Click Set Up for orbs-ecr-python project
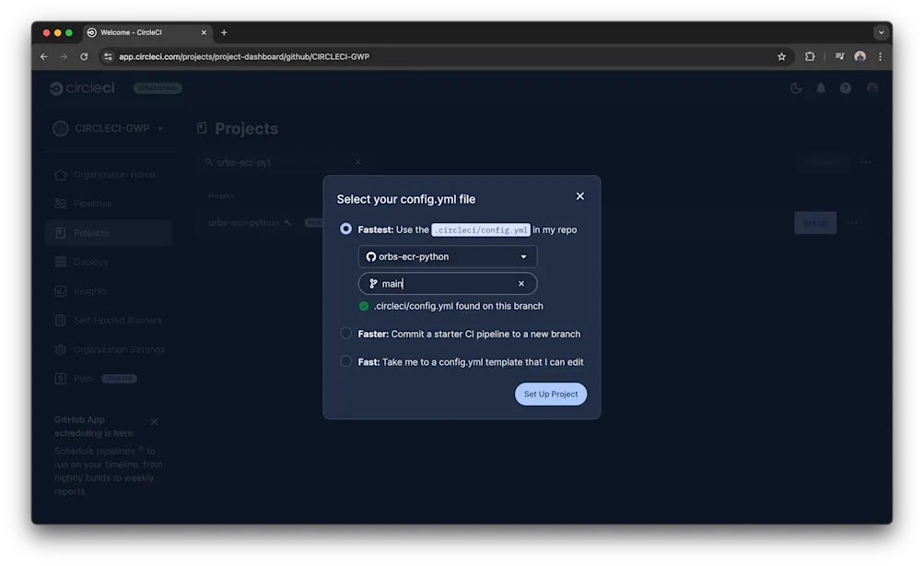The image size is (924, 566). [x=813, y=222]
